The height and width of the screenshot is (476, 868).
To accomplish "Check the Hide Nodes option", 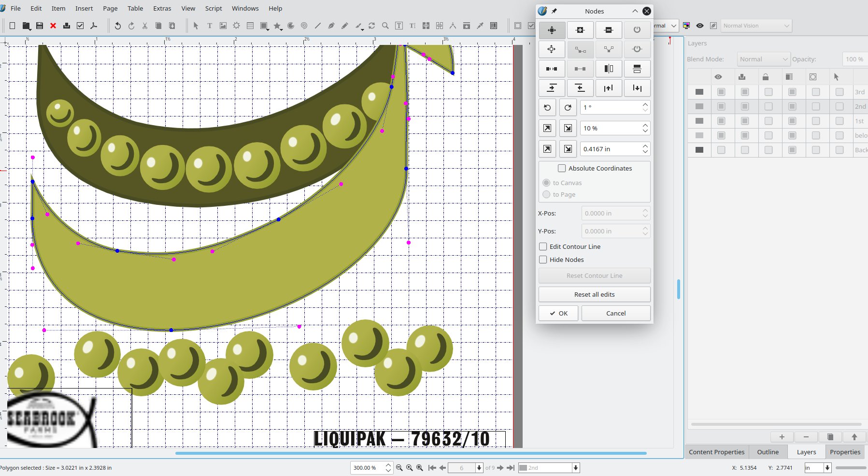I will pos(543,260).
